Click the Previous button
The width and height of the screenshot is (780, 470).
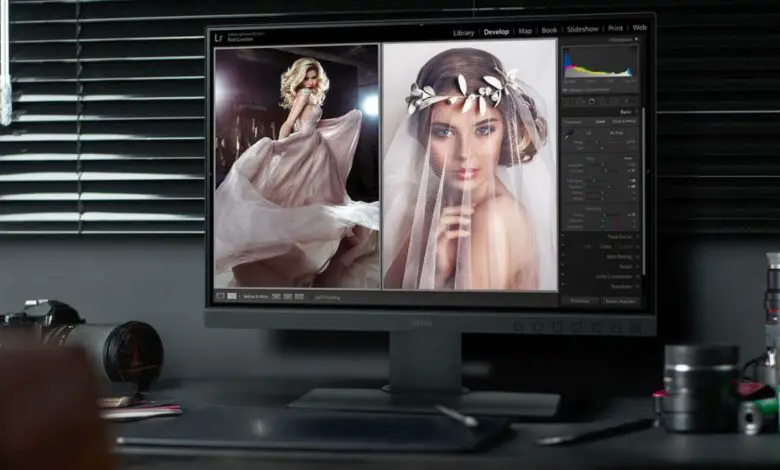point(579,300)
